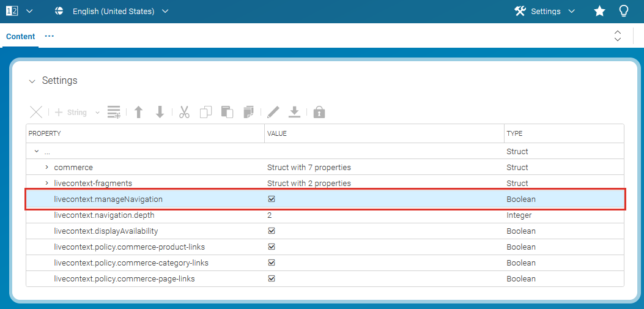The width and height of the screenshot is (644, 309).
Task: Click the commerce property label
Action: 73,167
